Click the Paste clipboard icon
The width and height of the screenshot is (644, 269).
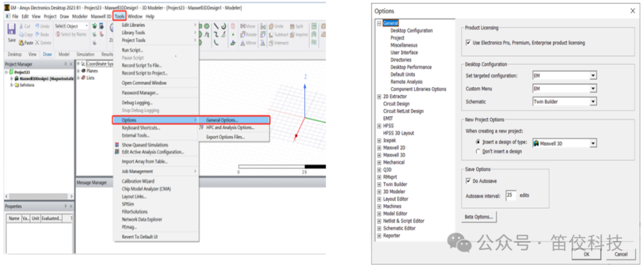(x=21, y=43)
